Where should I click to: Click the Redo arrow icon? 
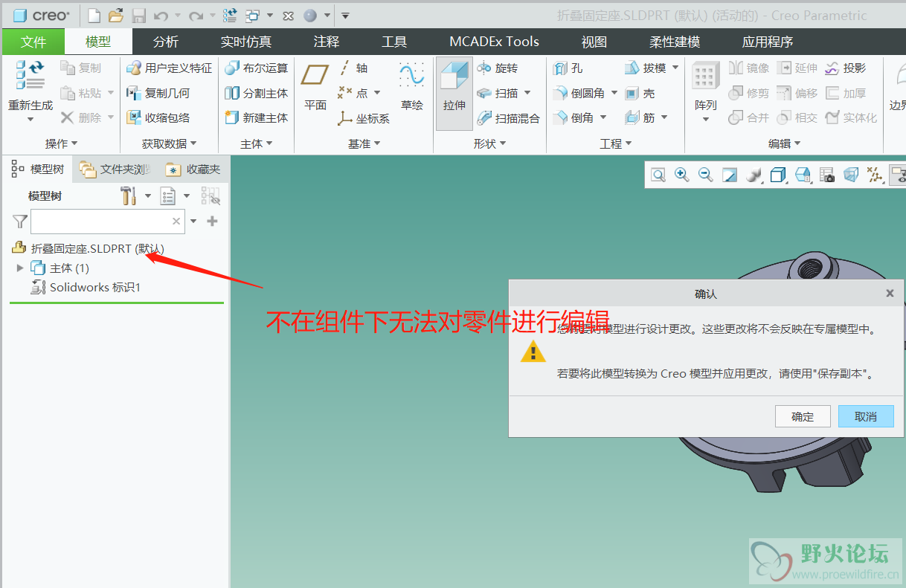196,15
